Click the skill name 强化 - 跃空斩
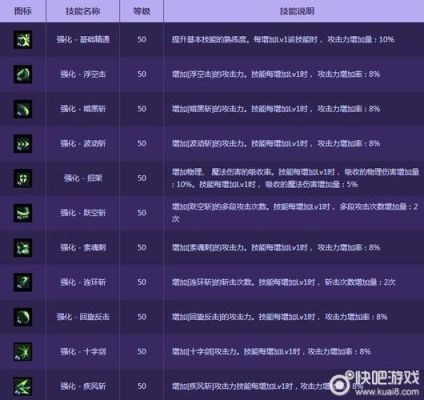This screenshot has width=424, height=400. pyautogui.click(x=83, y=213)
